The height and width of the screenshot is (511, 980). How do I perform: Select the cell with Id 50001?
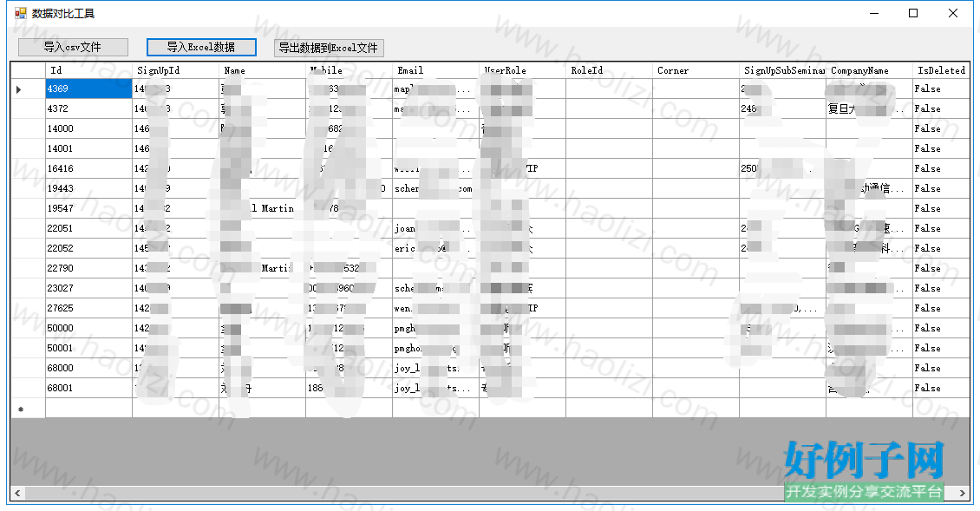click(88, 349)
